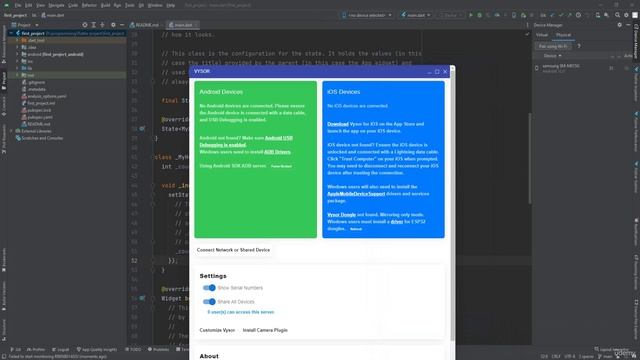Click the Debug bug icon in toolbar
This screenshot has height=360, width=640.
[480, 15]
